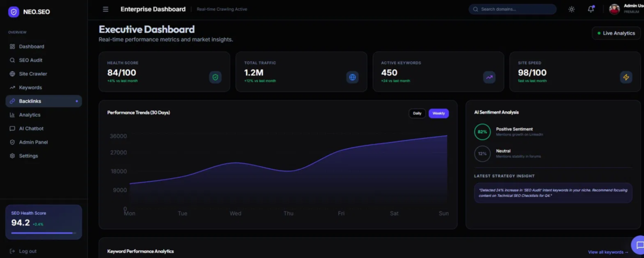The height and width of the screenshot is (258, 644).
Task: Click the Settings gear icon in sidebar
Action: [x=13, y=156]
